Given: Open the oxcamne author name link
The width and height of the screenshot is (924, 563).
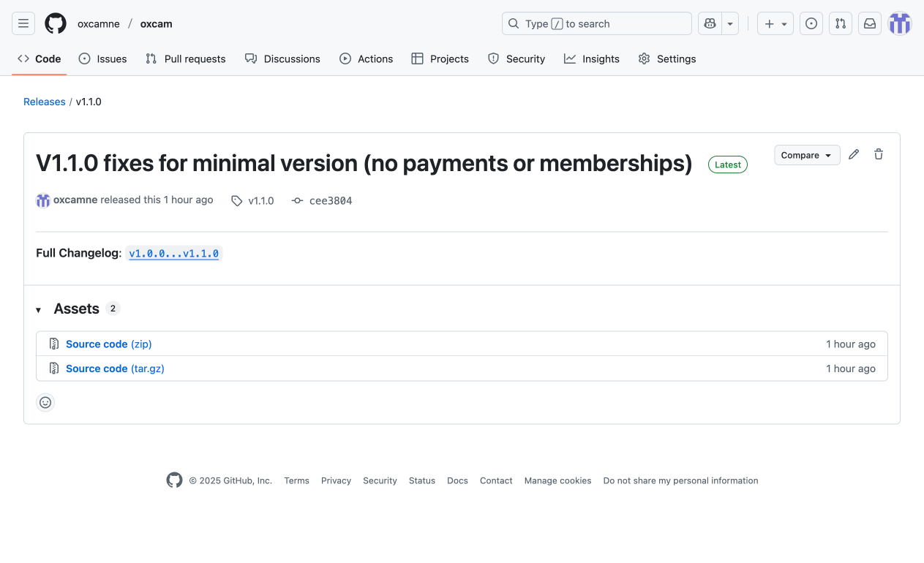Looking at the screenshot, I should [x=75, y=200].
